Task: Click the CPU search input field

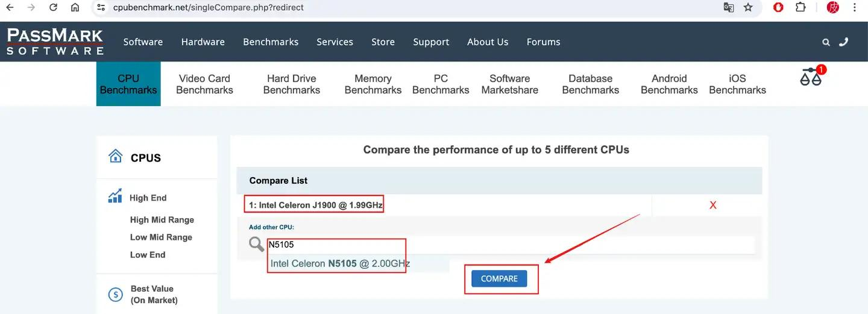Action: (x=506, y=245)
